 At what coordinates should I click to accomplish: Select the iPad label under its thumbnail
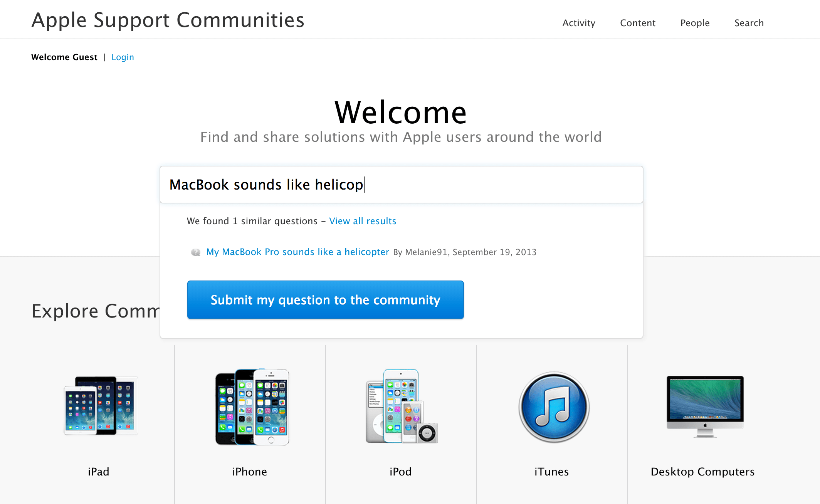[x=98, y=471]
